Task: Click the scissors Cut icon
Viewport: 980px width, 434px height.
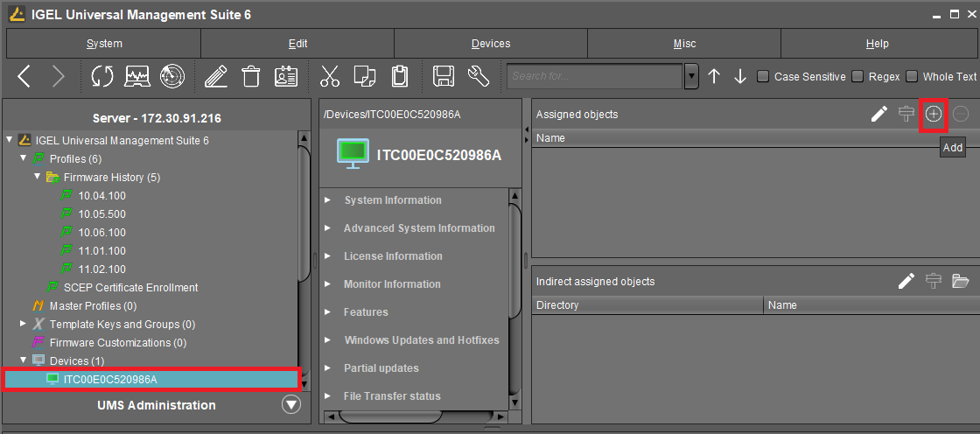Action: [330, 77]
